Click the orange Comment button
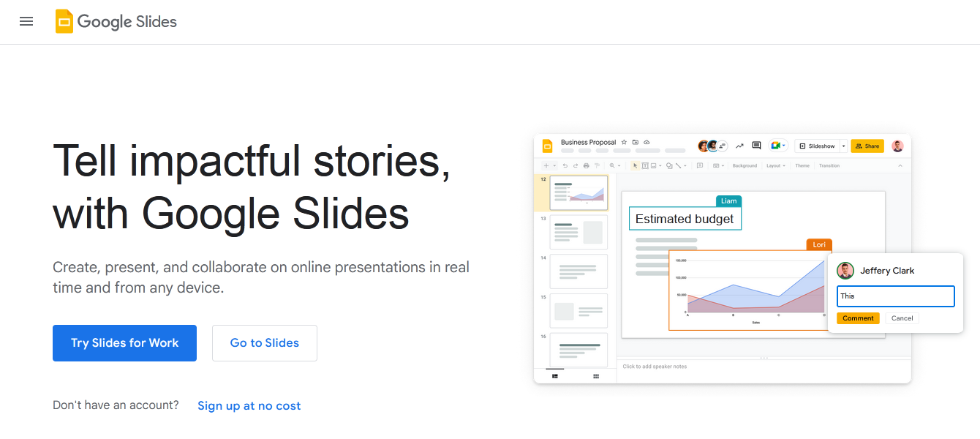 point(858,318)
